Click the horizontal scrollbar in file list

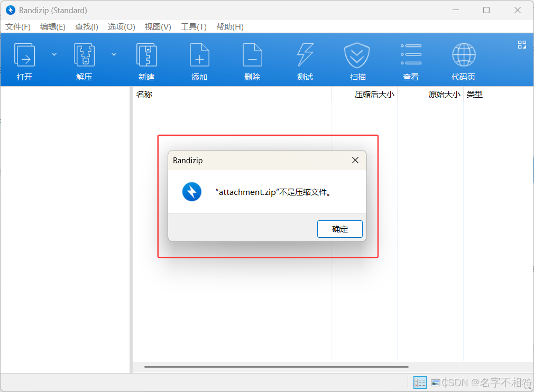[276, 367]
